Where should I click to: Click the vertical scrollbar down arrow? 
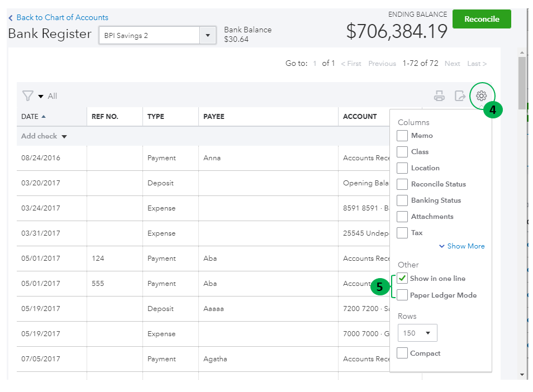pos(522,375)
